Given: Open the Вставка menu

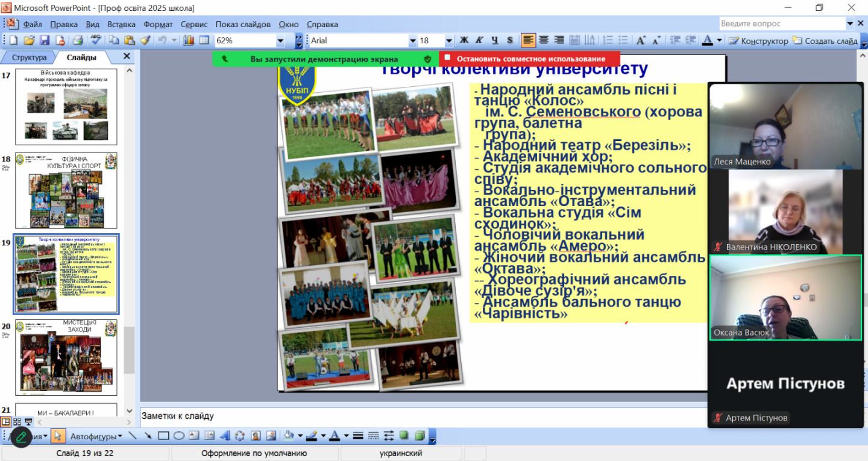Looking at the screenshot, I should [x=121, y=24].
